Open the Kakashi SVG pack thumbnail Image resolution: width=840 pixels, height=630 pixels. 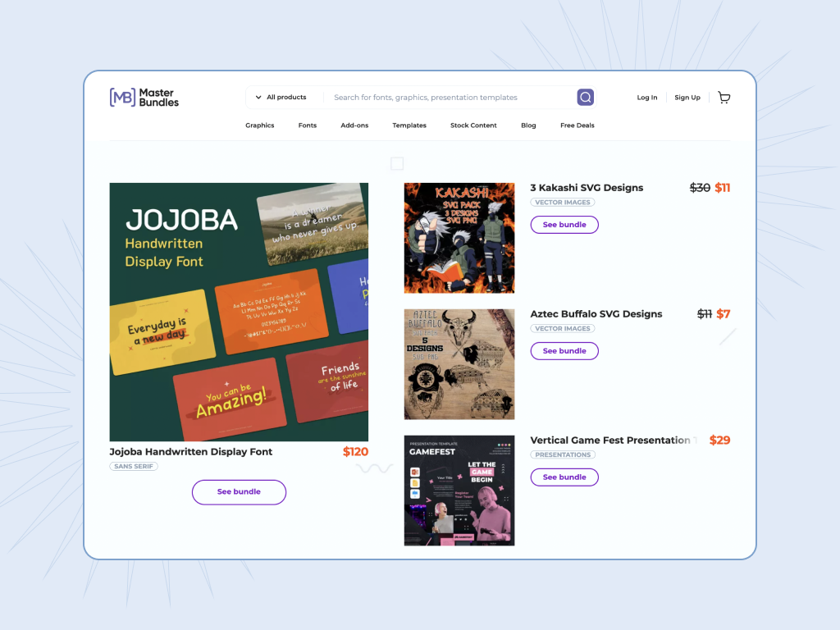click(x=459, y=238)
